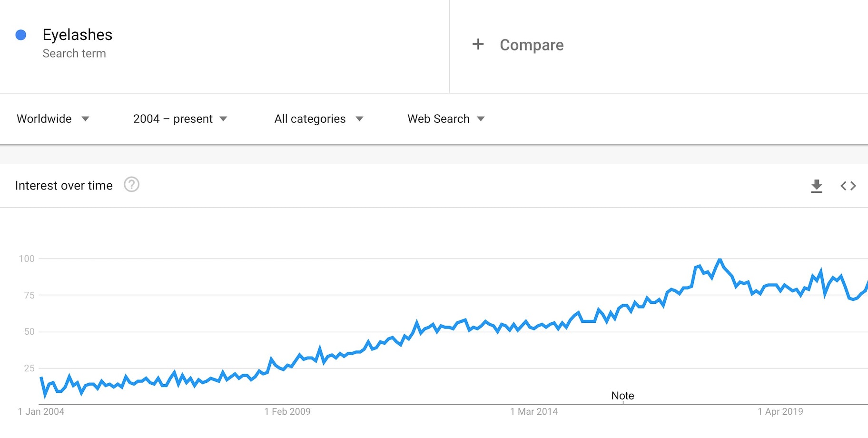This screenshot has height=438, width=868.
Task: Click the chart's peak point at 100
Action: point(720,259)
